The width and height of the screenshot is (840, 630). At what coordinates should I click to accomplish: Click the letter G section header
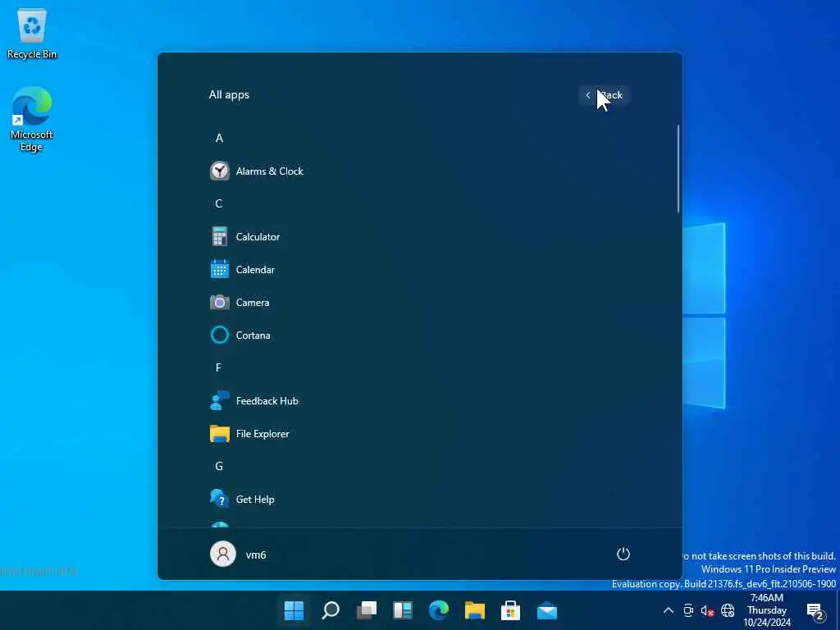point(218,466)
